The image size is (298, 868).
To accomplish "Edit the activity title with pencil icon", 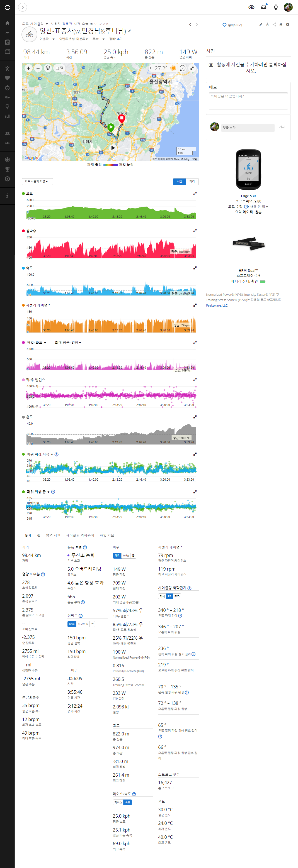I will point(129,31).
